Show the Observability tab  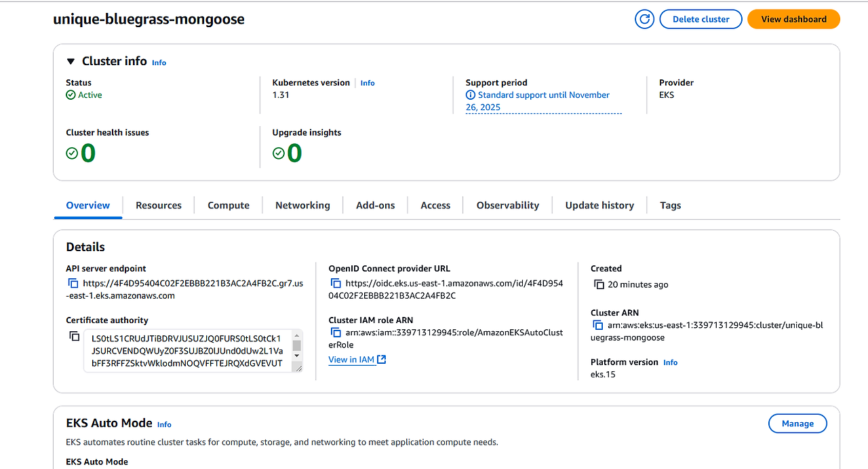[x=508, y=205]
